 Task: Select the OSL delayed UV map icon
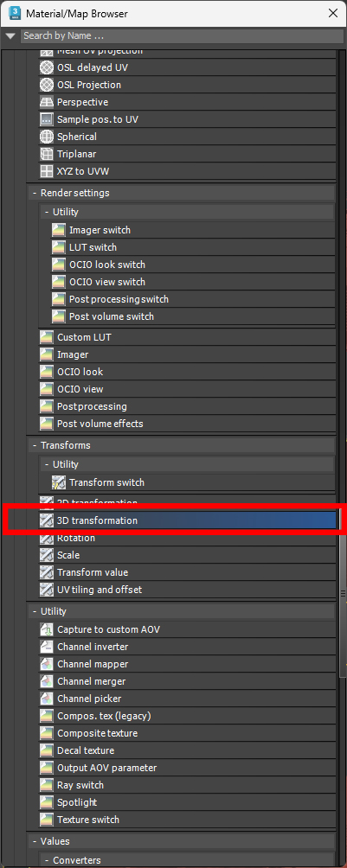(47, 68)
